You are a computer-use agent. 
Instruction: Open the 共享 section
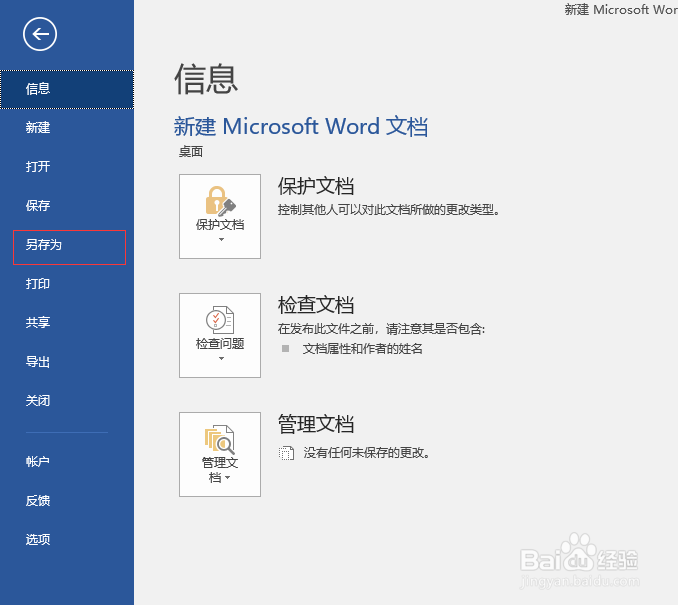pos(67,322)
